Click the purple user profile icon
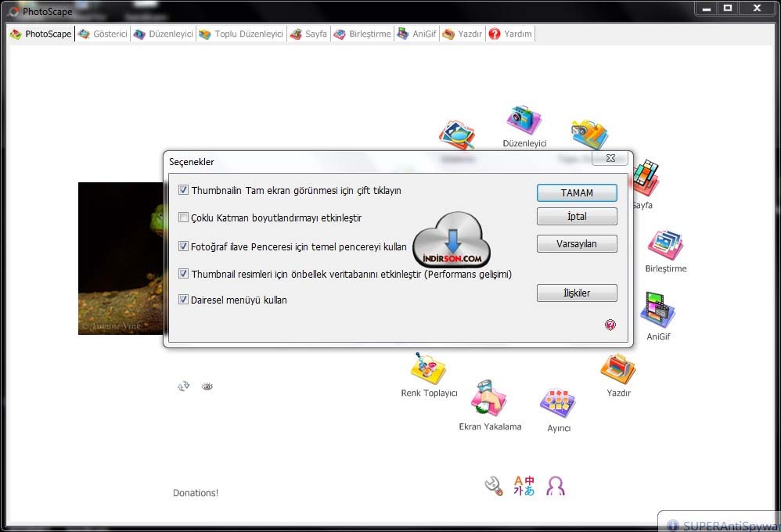This screenshot has height=532, width=781. tap(556, 486)
